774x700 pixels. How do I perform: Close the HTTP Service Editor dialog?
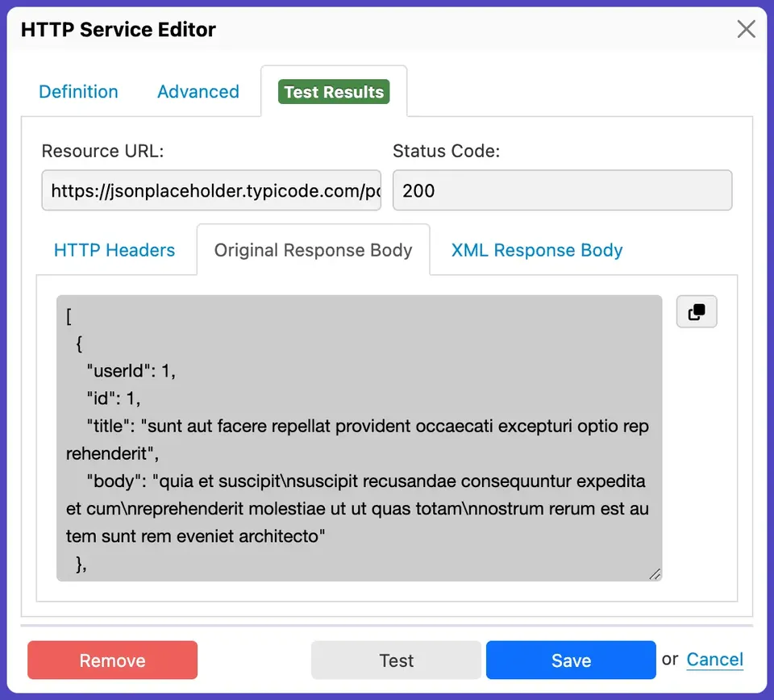click(x=746, y=30)
